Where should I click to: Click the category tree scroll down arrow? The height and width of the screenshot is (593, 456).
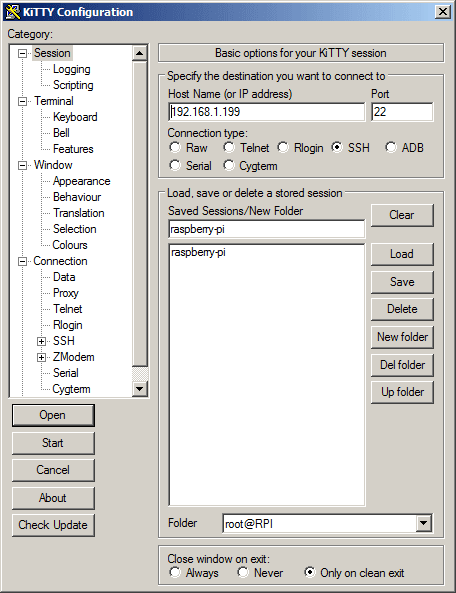[x=140, y=388]
